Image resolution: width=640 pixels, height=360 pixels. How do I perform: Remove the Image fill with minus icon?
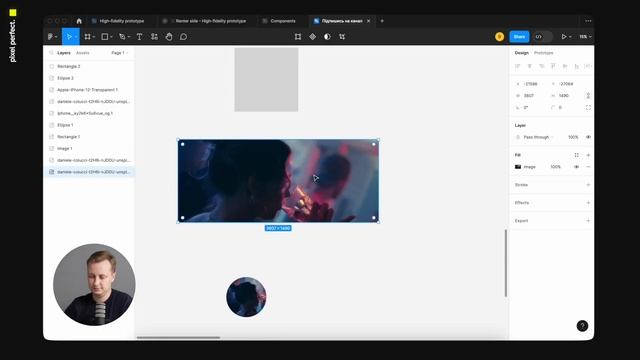coord(588,167)
